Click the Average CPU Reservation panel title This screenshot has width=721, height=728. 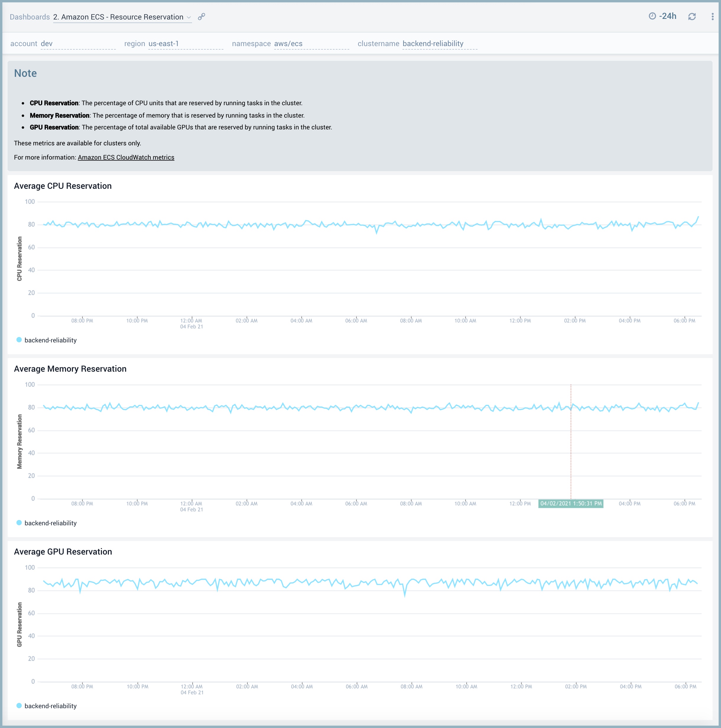click(63, 186)
